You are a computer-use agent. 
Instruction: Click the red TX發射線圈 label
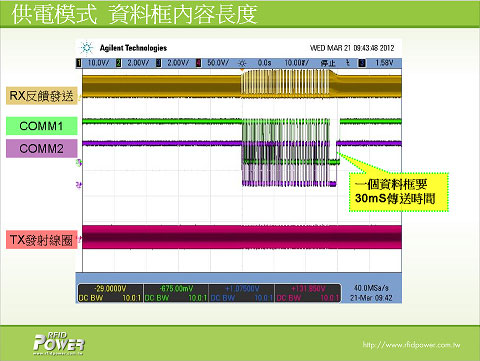pos(42,240)
